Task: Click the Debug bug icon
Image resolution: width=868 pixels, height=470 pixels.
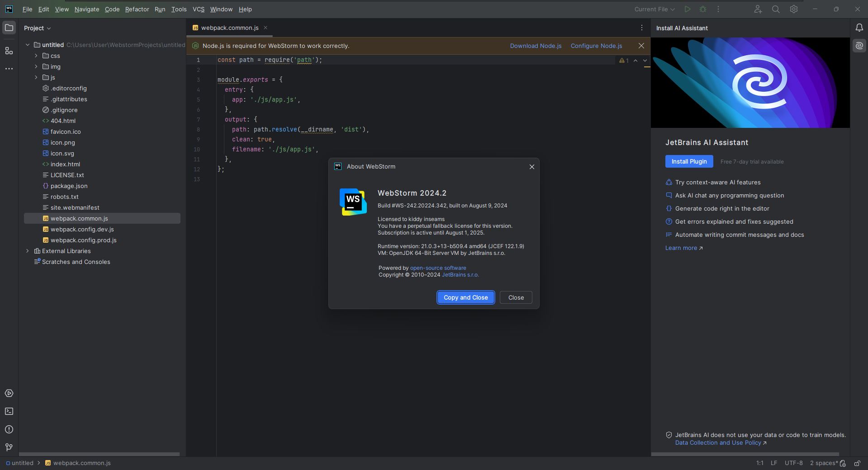Action: tap(702, 9)
